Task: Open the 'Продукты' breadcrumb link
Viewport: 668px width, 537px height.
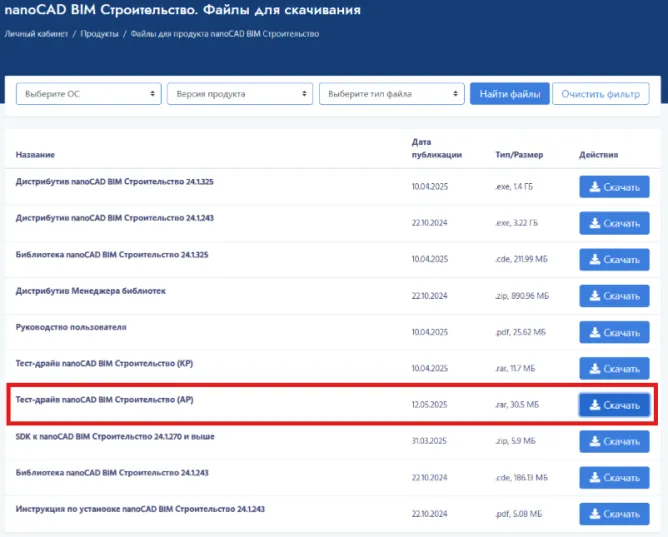Action: click(99, 34)
